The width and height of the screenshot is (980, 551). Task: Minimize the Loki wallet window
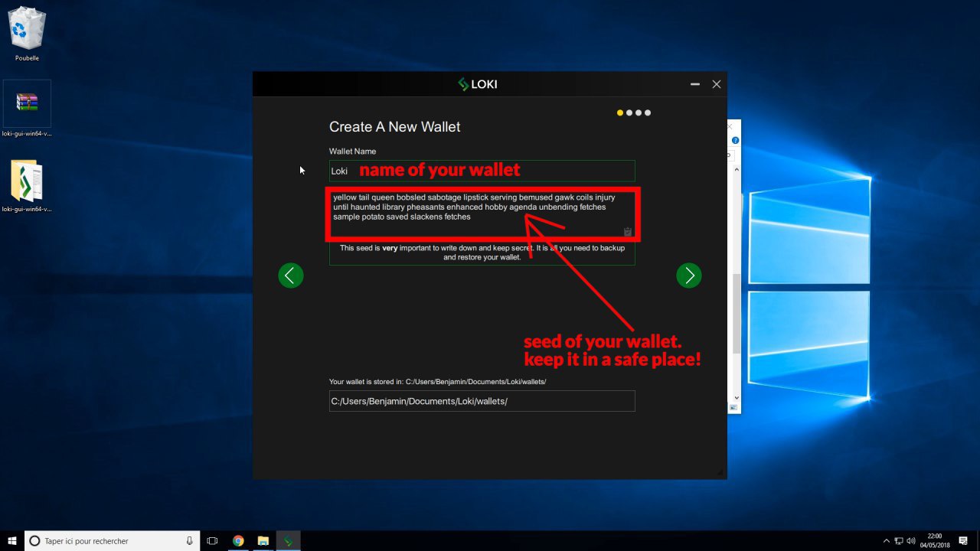tap(695, 84)
